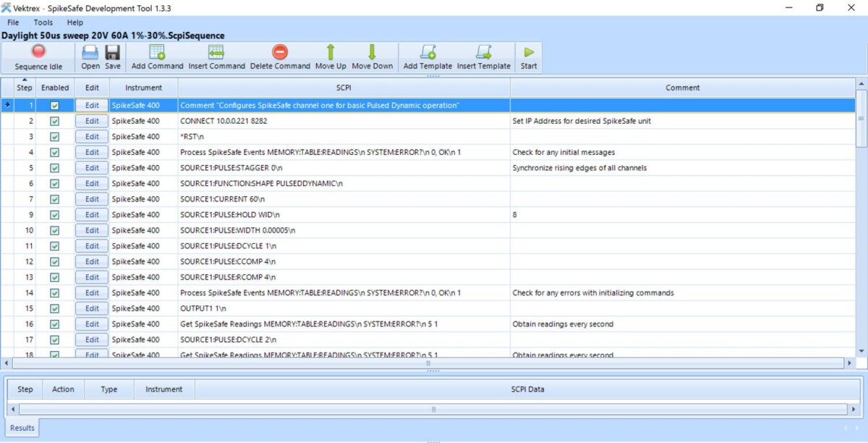Select the SOURCE1:FUNCTION:SHAPE PULSEDDYNAMIC cell
The width and height of the screenshot is (868, 443).
point(344,183)
